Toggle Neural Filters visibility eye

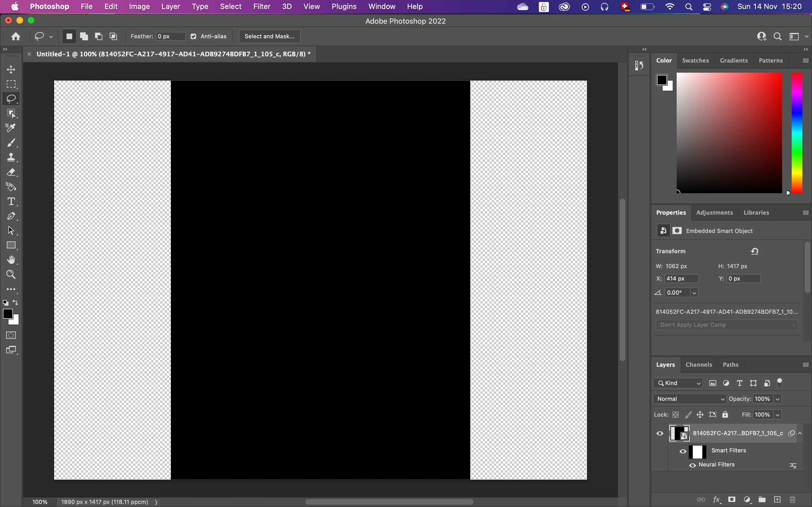click(692, 465)
